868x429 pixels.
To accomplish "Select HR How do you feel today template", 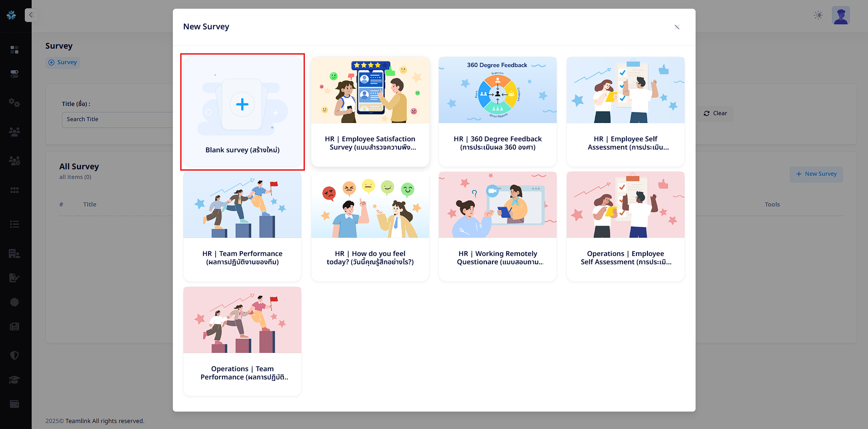I will [370, 227].
